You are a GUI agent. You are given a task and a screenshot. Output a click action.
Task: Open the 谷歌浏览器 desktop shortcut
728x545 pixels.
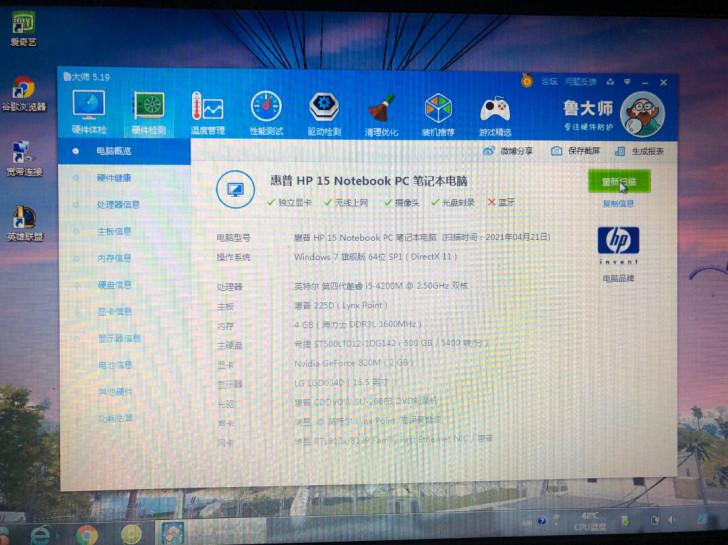point(24,94)
